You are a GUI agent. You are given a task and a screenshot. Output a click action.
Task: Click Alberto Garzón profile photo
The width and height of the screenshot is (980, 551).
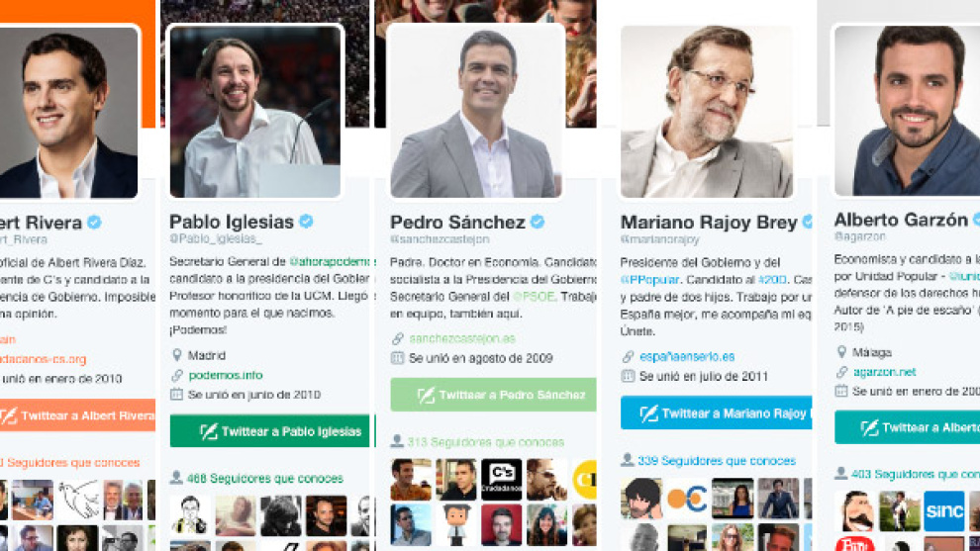click(906, 110)
